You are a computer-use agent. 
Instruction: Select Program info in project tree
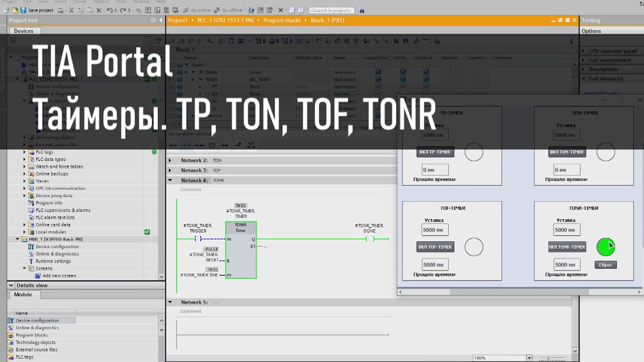coord(49,203)
